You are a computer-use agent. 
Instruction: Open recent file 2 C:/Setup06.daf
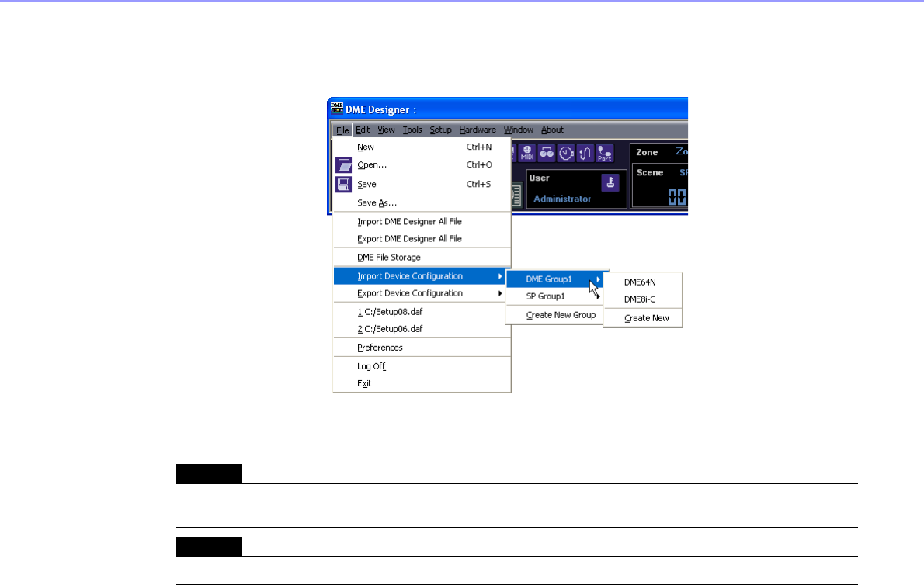[x=422, y=329]
